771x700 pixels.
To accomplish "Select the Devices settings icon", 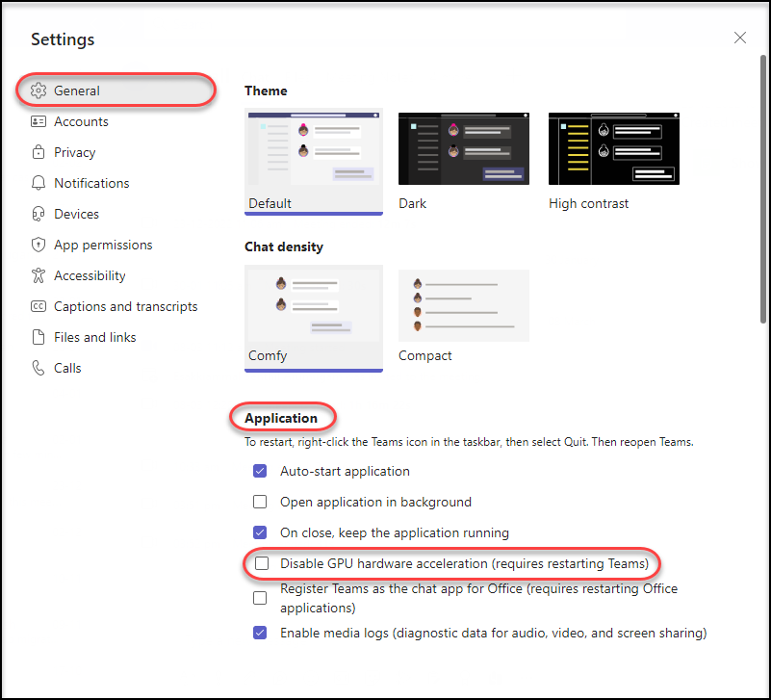I will coord(38,214).
